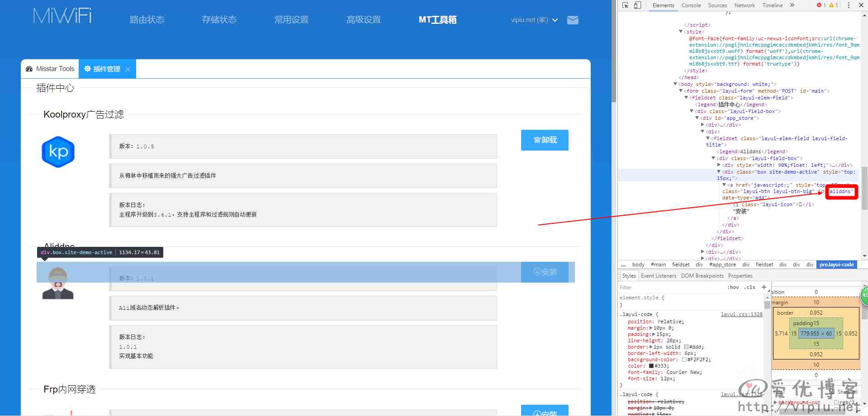Collapse the body tag node
The height and width of the screenshot is (416, 868).
pyautogui.click(x=675, y=84)
